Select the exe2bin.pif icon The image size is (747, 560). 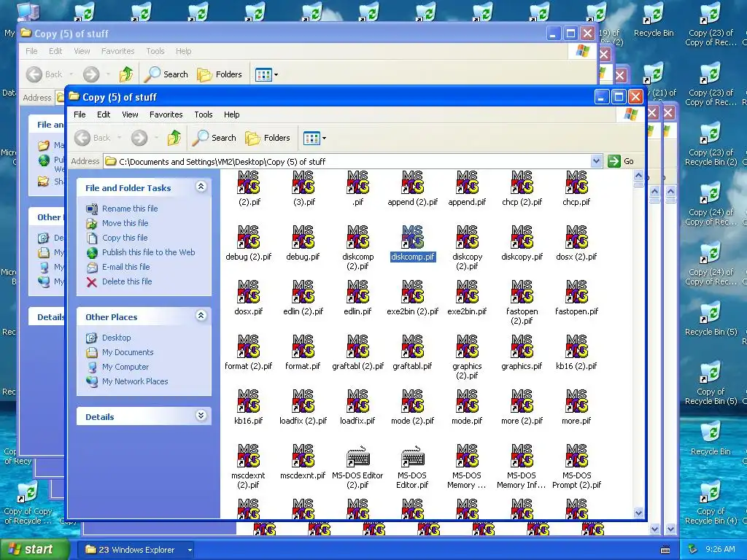(x=467, y=292)
